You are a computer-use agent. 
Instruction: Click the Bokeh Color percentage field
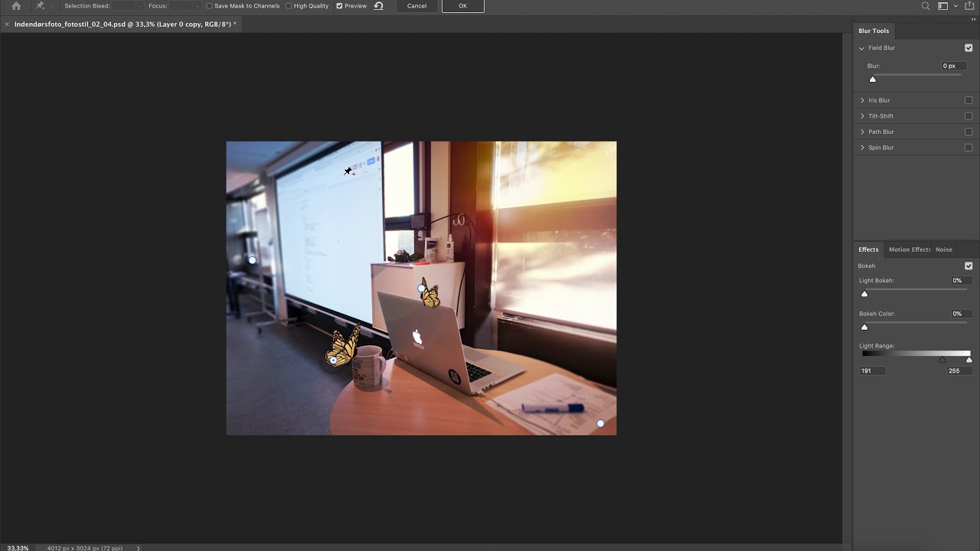[x=961, y=314]
